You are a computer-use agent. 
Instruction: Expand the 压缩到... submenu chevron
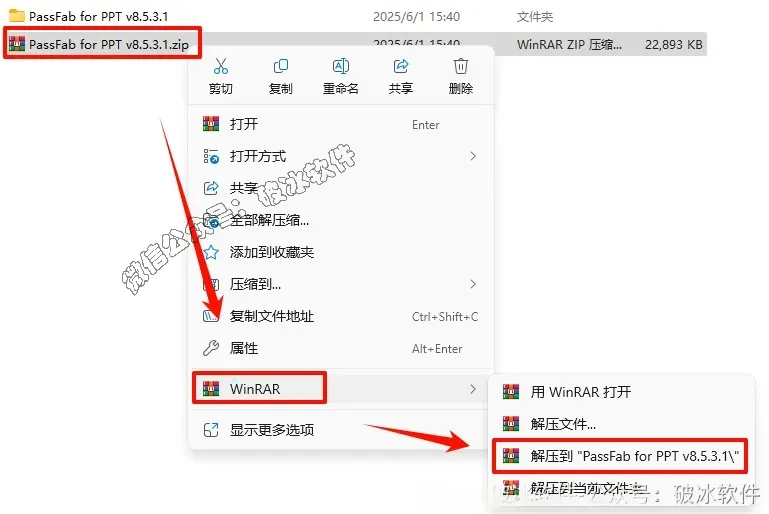coord(473,284)
